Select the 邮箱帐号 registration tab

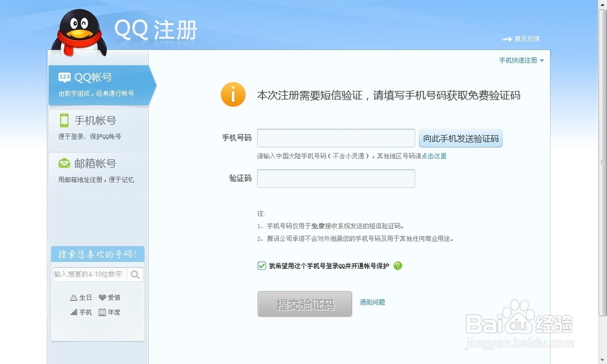98,172
